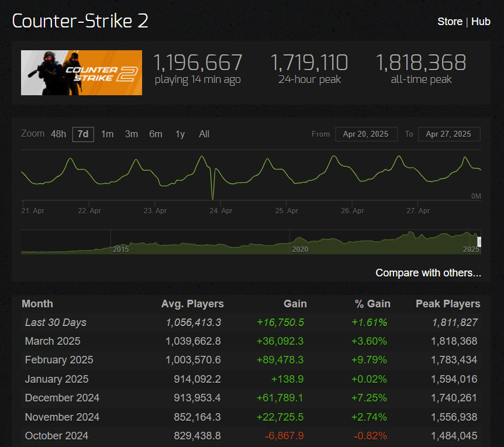Select the Last 30 Days row label
Screen dimensions: 504x447
coord(56,323)
